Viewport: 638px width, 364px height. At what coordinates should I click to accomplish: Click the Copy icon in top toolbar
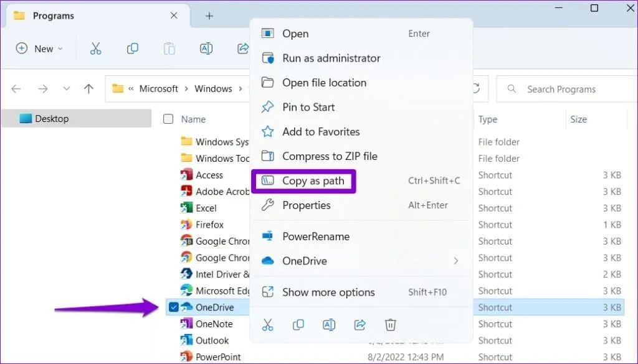[x=132, y=49]
